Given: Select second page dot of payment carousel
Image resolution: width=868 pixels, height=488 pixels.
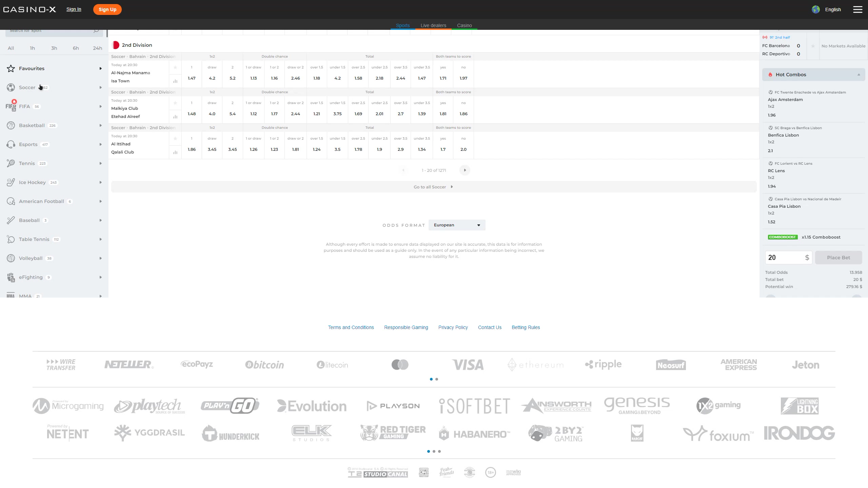Looking at the screenshot, I should tap(437, 379).
